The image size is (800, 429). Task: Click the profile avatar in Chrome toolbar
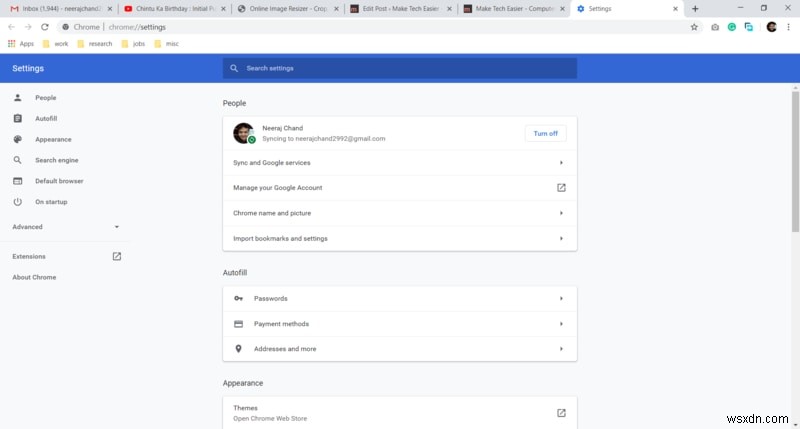point(771,27)
